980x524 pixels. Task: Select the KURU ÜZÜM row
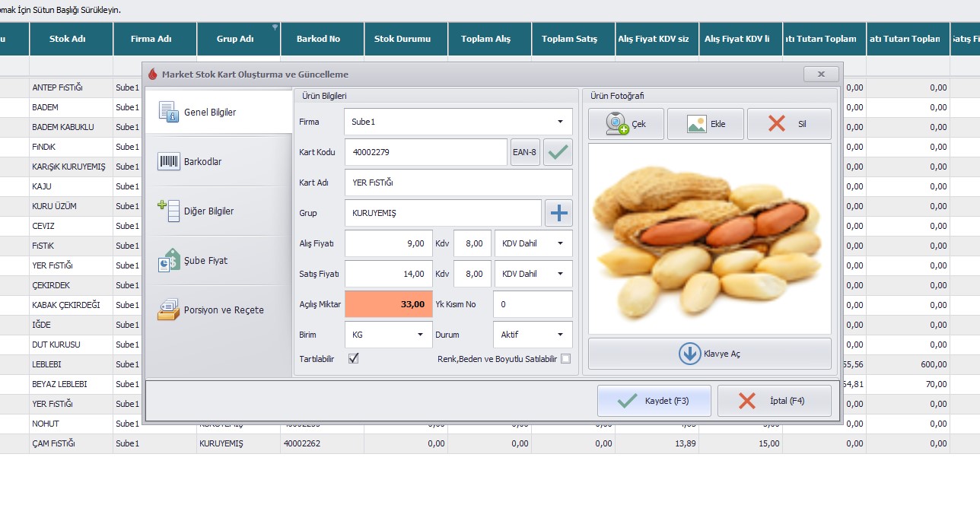tap(72, 206)
